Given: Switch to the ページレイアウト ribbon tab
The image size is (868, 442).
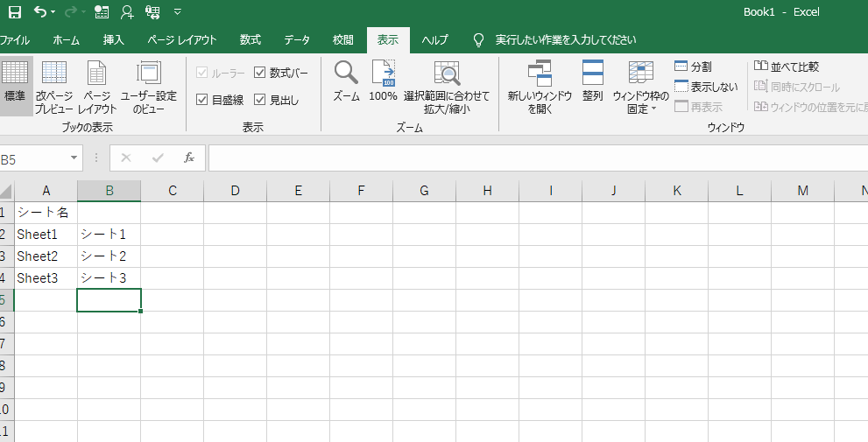Looking at the screenshot, I should [182, 40].
